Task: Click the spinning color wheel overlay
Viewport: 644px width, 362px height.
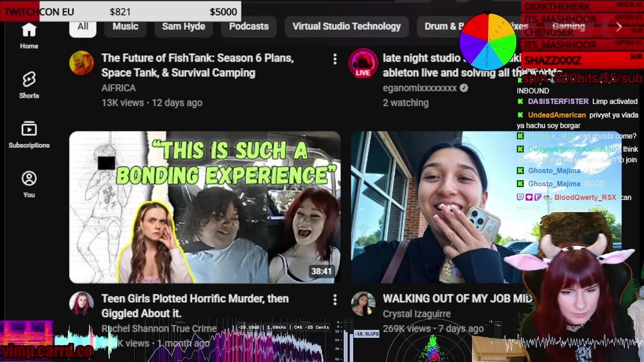Action: coord(488,42)
